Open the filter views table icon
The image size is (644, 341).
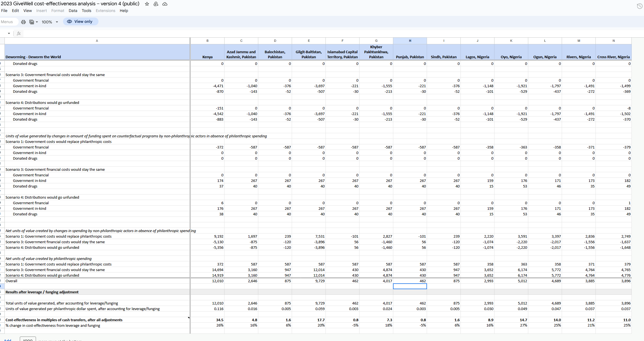[32, 22]
